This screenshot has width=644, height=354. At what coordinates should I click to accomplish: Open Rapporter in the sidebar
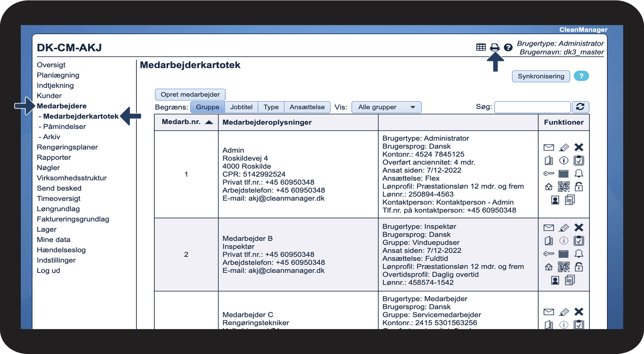point(54,157)
